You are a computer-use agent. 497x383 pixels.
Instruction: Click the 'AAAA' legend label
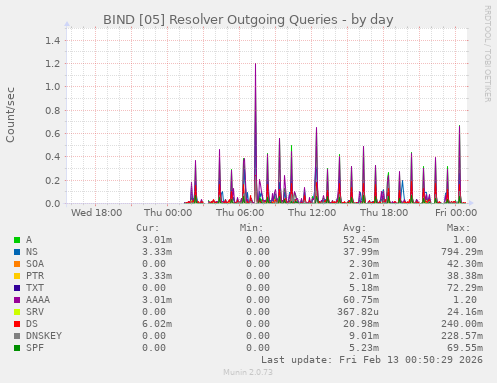tap(38, 300)
